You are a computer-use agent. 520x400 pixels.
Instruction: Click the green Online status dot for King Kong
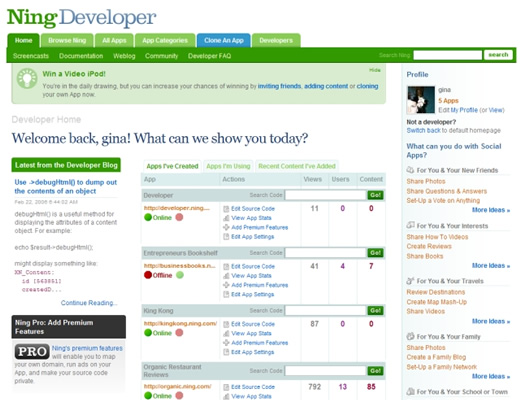(148, 333)
